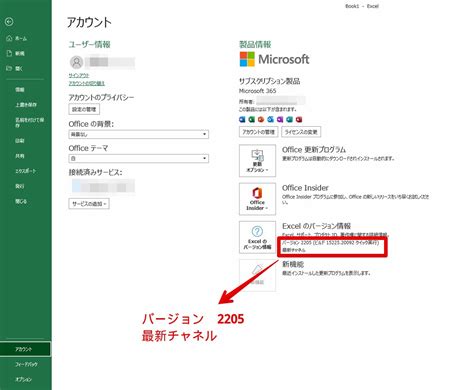Open the ホーム (Home) page in sidebar
The width and height of the screenshot is (474, 390).
(x=17, y=38)
